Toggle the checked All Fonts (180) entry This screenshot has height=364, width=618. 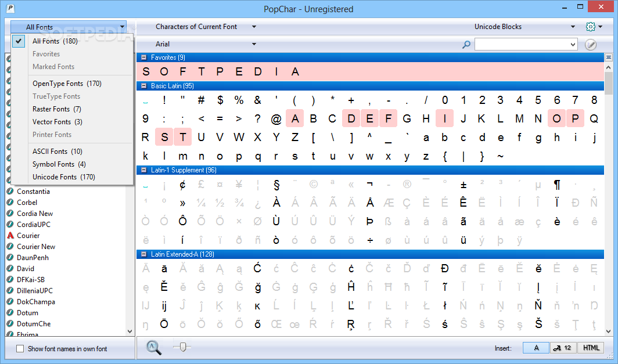click(x=73, y=41)
